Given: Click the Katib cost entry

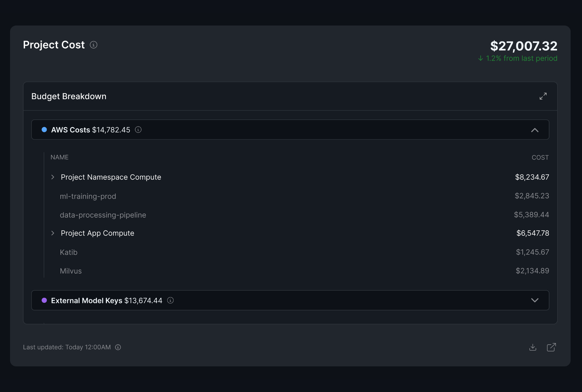Looking at the screenshot, I should 68,252.
